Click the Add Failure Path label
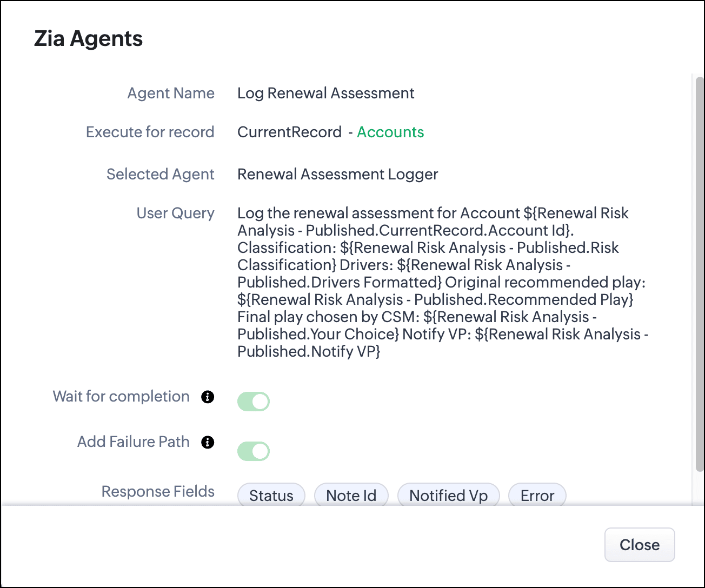The width and height of the screenshot is (705, 588). pos(134,442)
